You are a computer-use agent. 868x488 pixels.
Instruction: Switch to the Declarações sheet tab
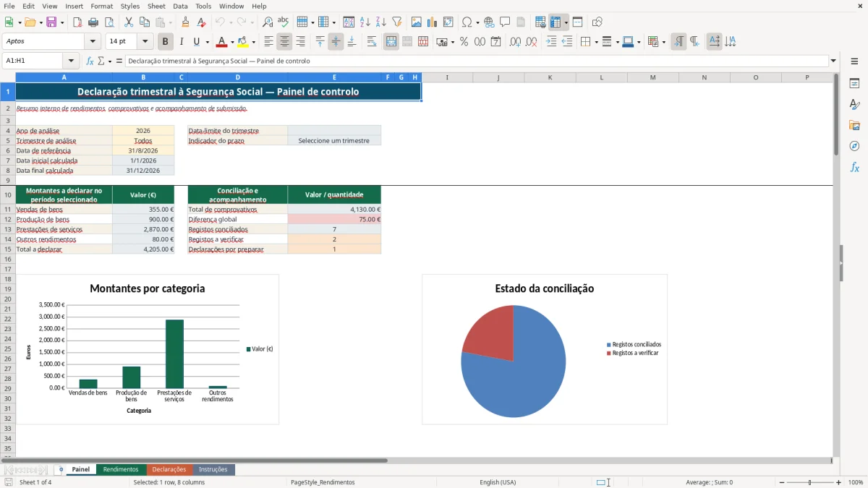point(169,469)
